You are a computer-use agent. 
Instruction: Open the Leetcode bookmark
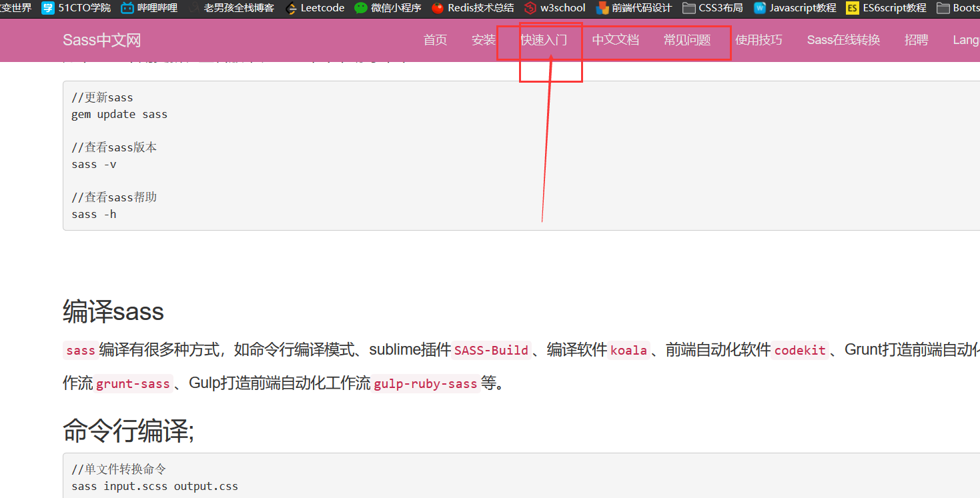[x=314, y=8]
